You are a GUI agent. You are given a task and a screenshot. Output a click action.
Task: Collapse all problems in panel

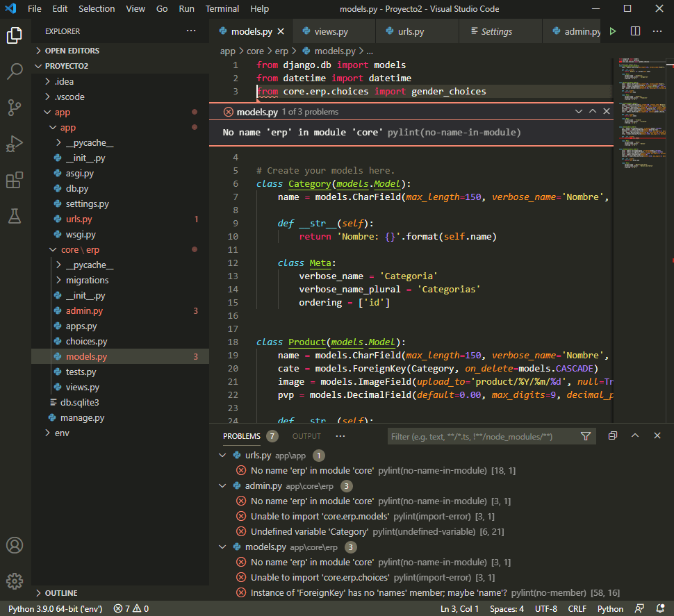click(613, 435)
